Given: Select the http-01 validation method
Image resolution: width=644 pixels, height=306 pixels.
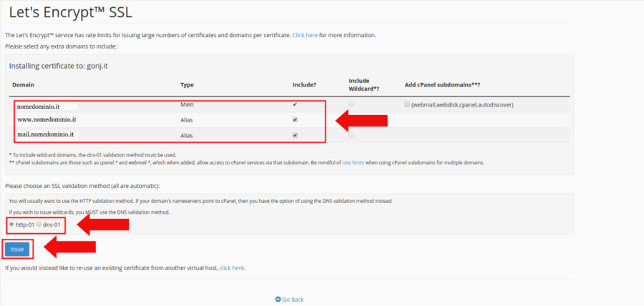Looking at the screenshot, I should pos(11,224).
